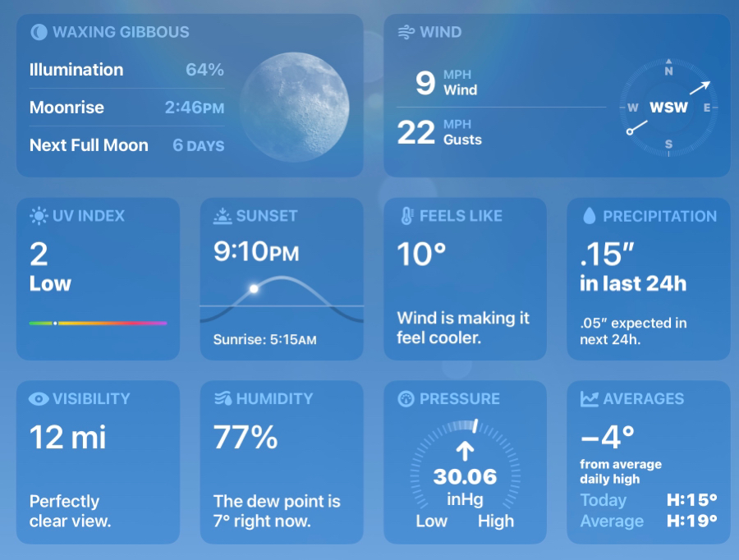Screen dimensions: 739x560
Task: Open the 22 MPH Gusts reading
Action: (440, 132)
